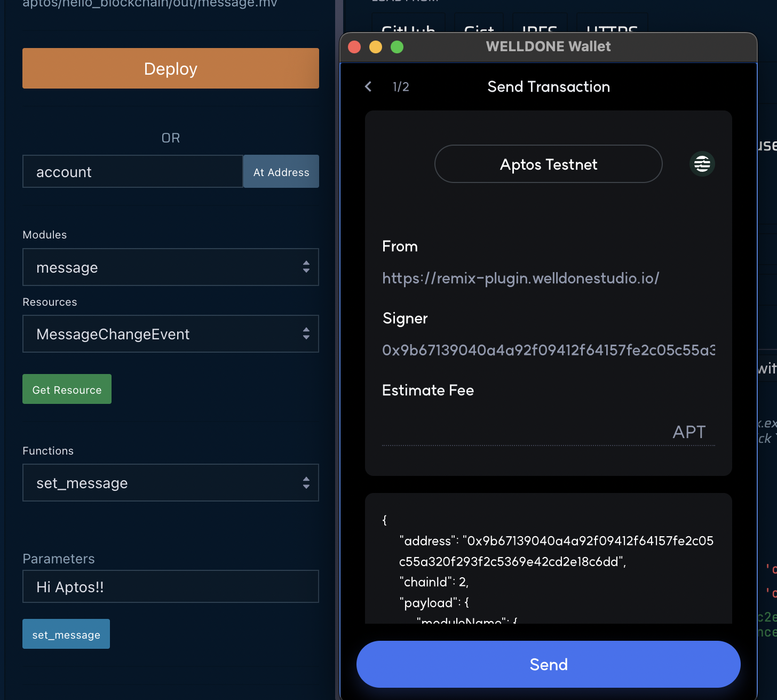Run the blue set_message button
This screenshot has height=700, width=777.
[66, 634]
